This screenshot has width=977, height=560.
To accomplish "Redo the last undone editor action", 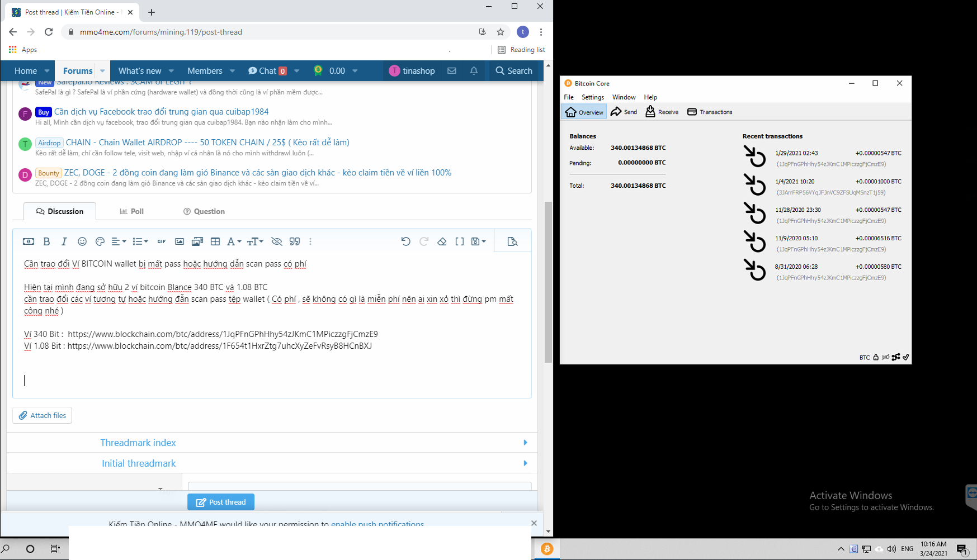I will click(424, 241).
